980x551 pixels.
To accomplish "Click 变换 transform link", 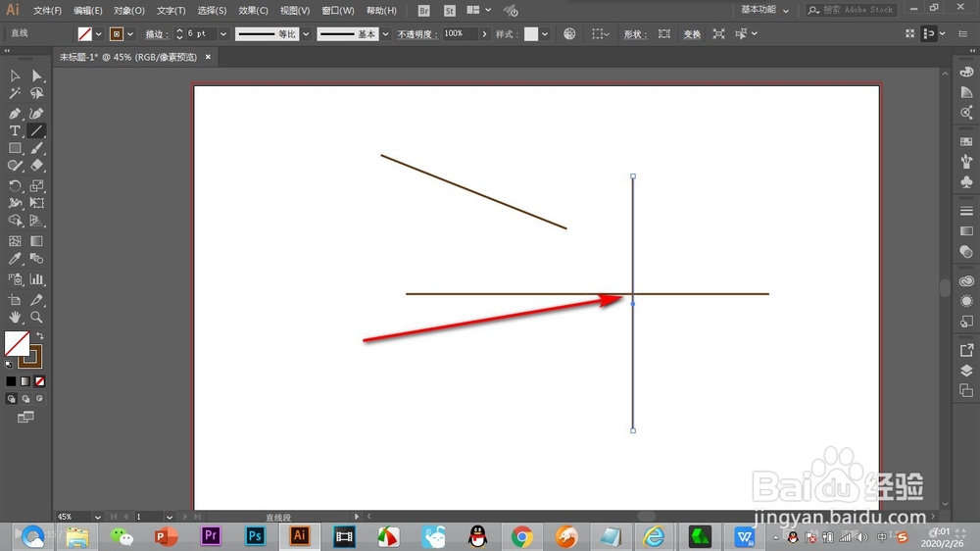I will click(x=692, y=34).
